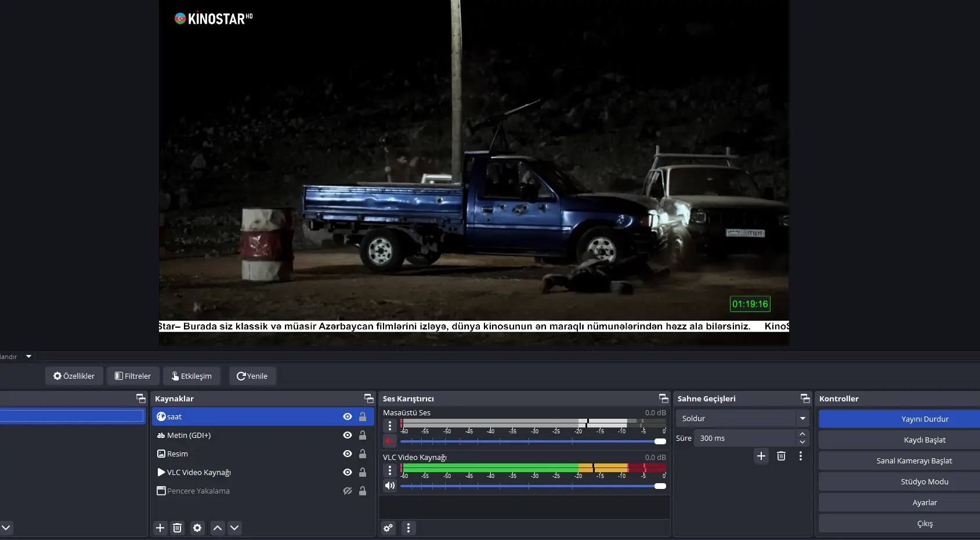Click the Yenile refresh button
The image size is (980, 540).
click(252, 376)
